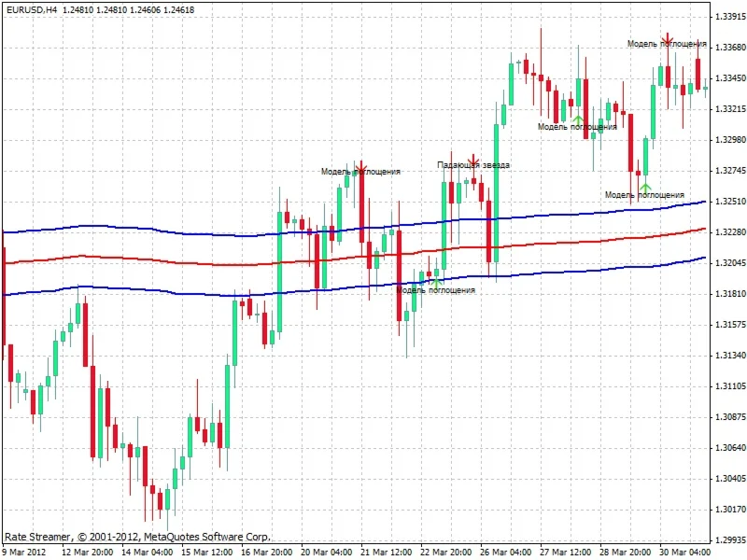Click the '14 Mar 04:00' time label
The width and height of the screenshot is (747, 560).
148,552
